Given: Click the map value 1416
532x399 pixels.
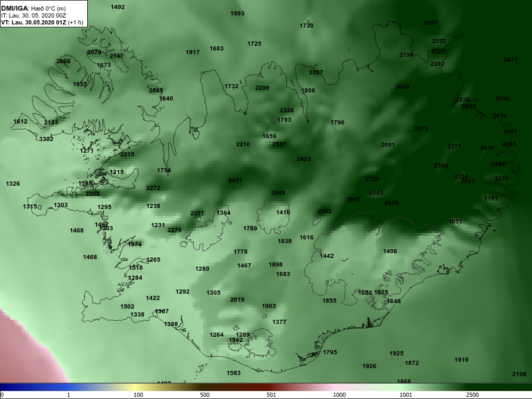Looking at the screenshot, I should click(x=283, y=212).
